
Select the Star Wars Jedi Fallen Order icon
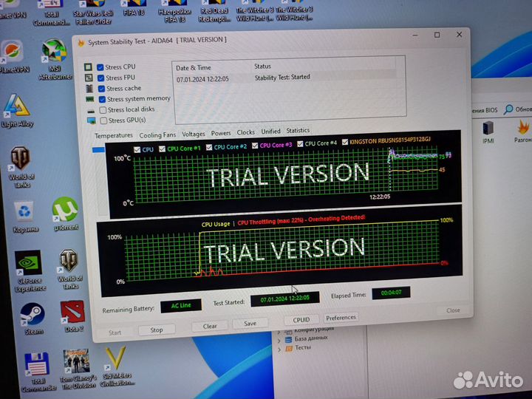click(x=93, y=13)
